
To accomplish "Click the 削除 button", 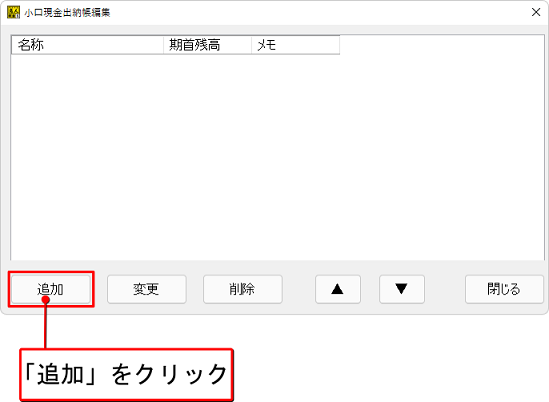I will (243, 289).
